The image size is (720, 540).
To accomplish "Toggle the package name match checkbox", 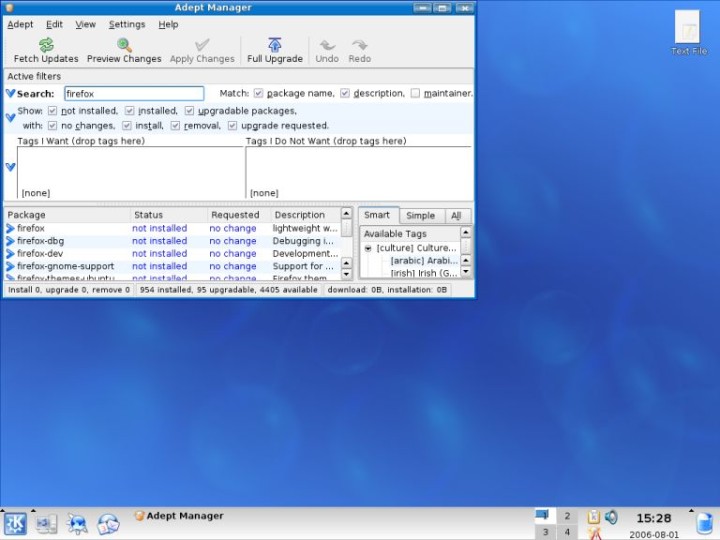I will [x=259, y=93].
